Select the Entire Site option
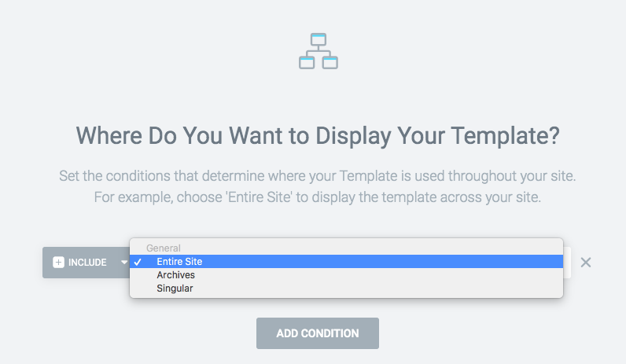Screen dimensions: 626x364 (x=179, y=262)
